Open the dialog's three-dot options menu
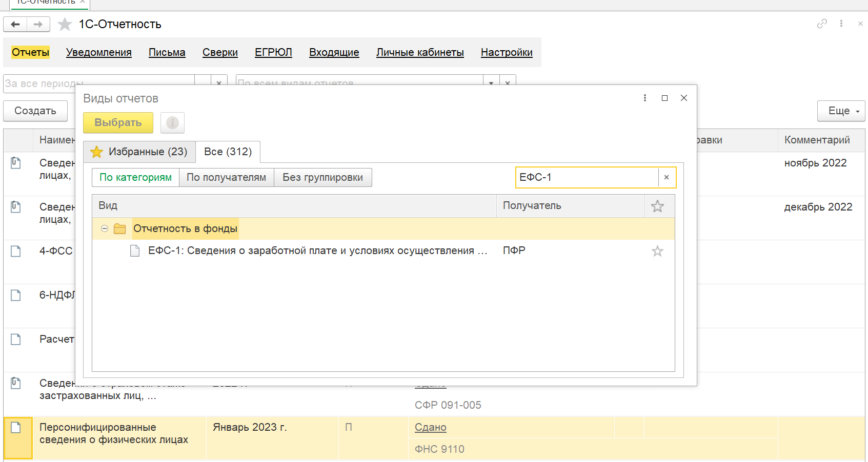Screen dimensions: 868x462 tap(645, 98)
